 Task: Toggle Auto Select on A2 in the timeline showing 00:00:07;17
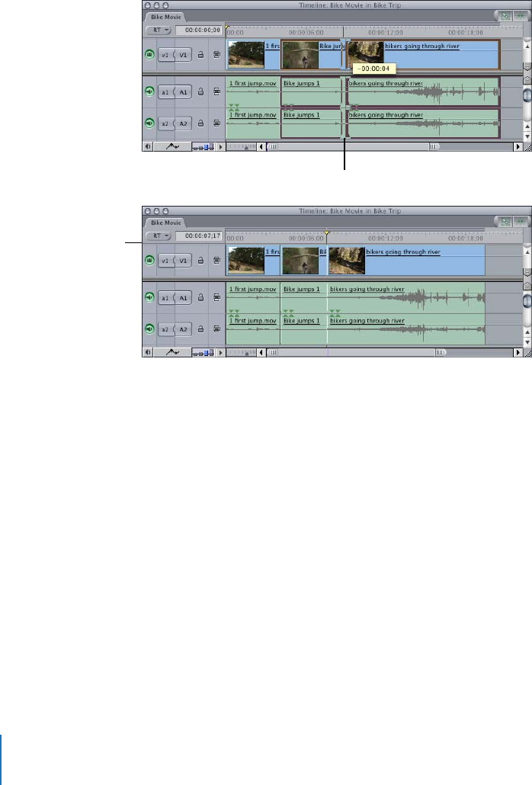[x=217, y=329]
